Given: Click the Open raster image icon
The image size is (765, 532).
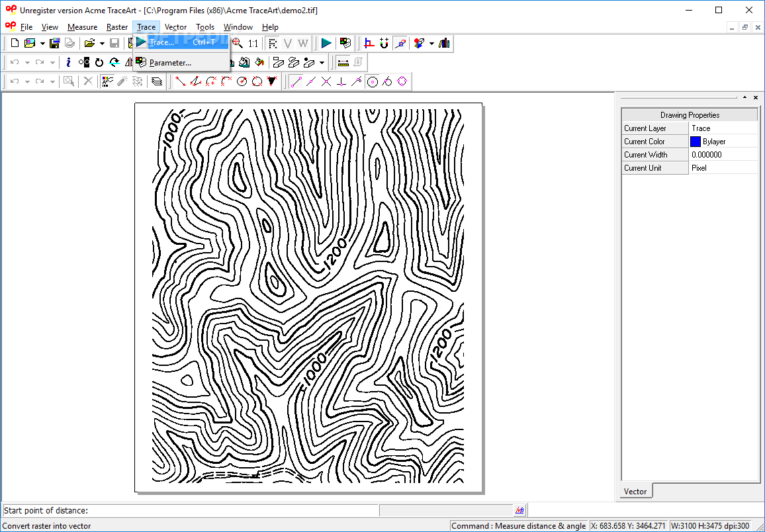Looking at the screenshot, I should pos(30,44).
